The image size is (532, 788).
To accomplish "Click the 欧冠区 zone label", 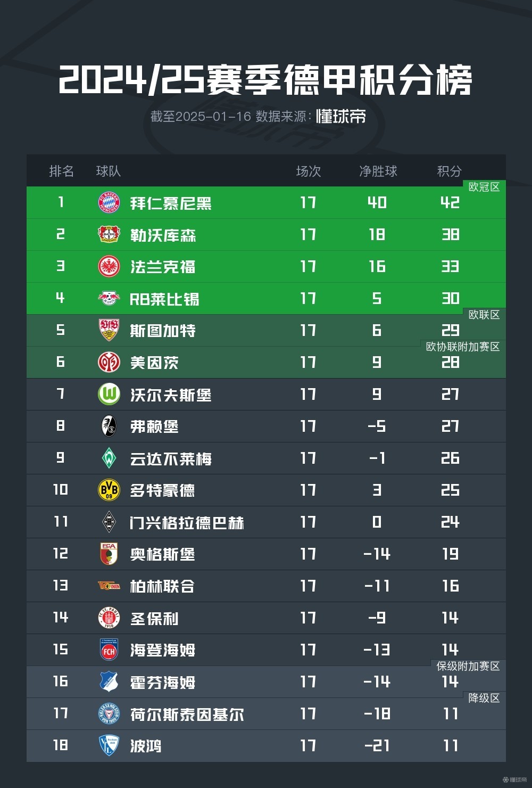I will click(x=484, y=187).
